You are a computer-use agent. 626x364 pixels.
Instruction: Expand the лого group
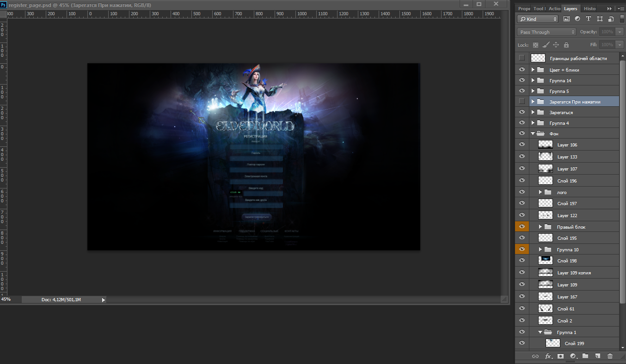540,192
